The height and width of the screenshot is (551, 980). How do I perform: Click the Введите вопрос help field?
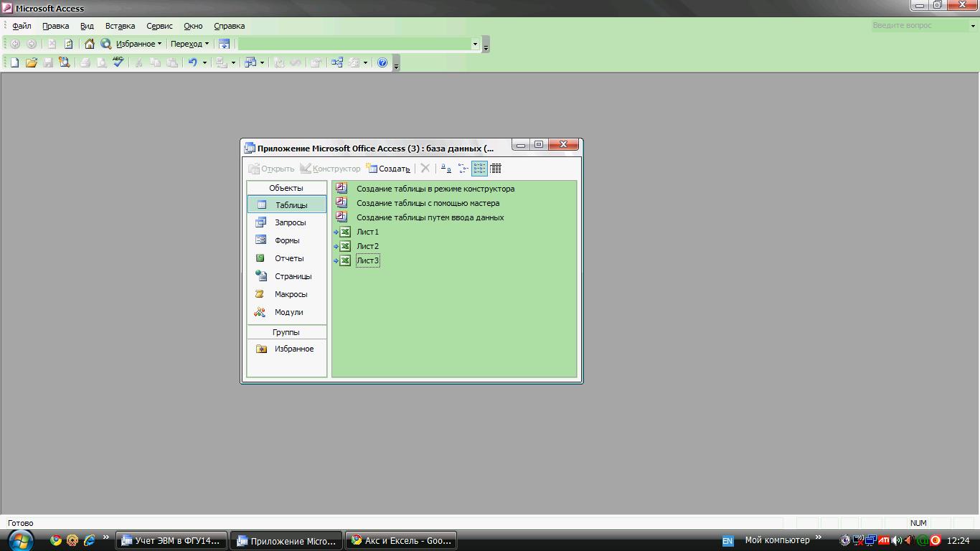(919, 25)
